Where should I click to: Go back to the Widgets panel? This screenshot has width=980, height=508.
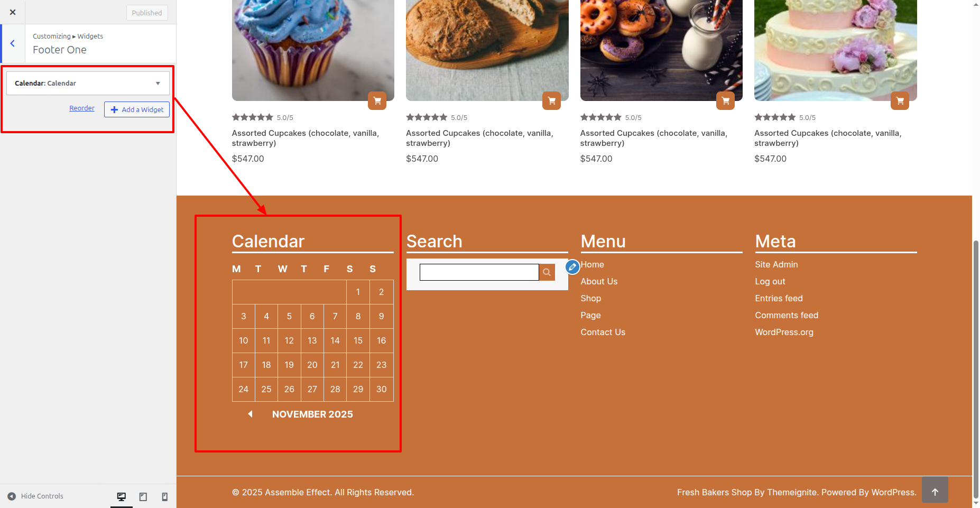[13, 43]
